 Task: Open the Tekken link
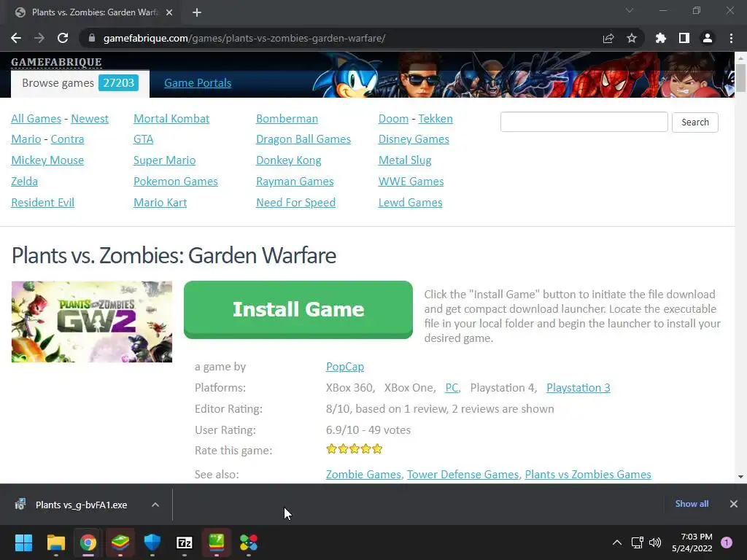pos(436,119)
